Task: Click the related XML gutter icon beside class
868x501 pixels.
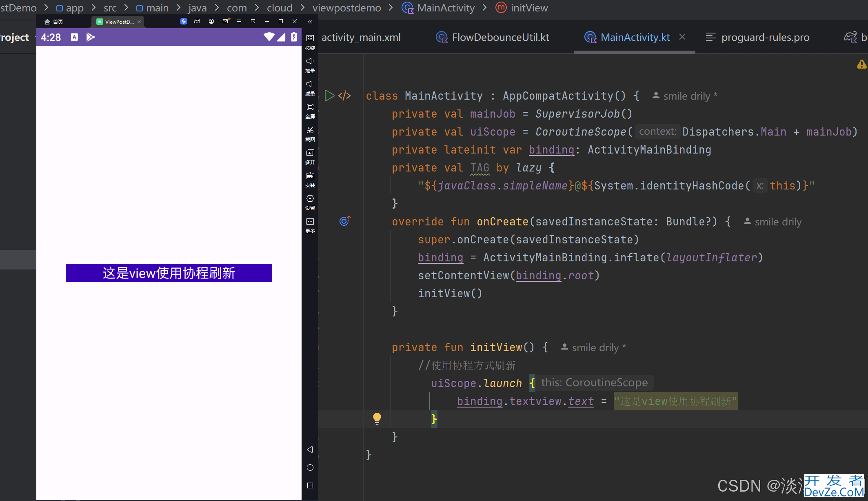Action: 344,96
